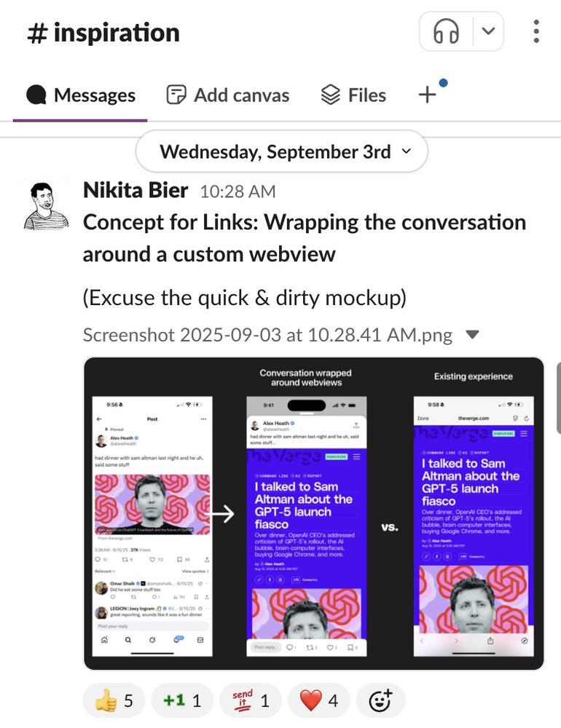Image resolution: width=561 pixels, height=728 pixels.
Task: Open the attached mockup screenshot image
Action: [314, 513]
